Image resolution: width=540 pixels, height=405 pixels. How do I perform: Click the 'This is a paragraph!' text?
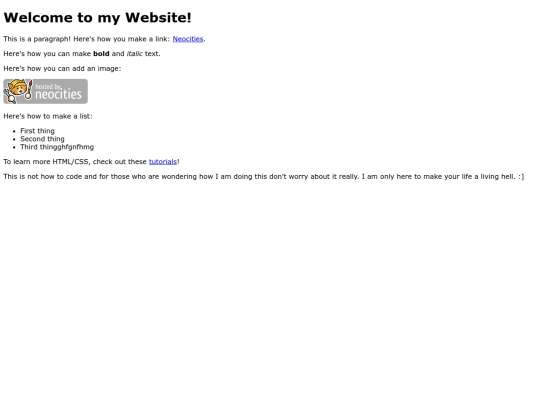point(37,39)
